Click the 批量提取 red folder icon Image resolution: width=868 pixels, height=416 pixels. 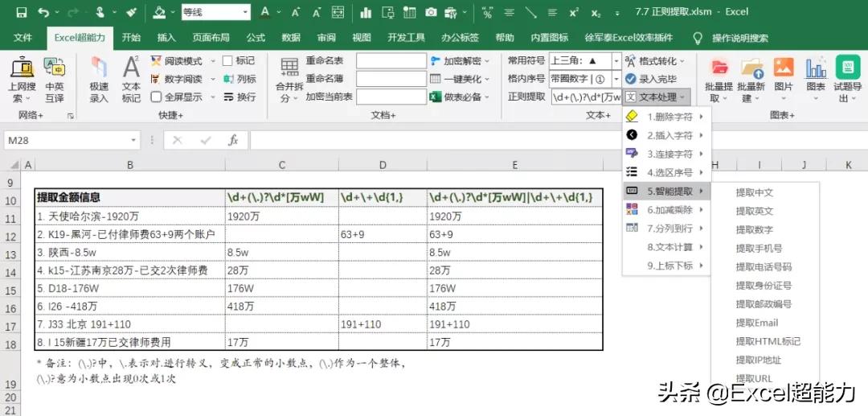coord(719,68)
